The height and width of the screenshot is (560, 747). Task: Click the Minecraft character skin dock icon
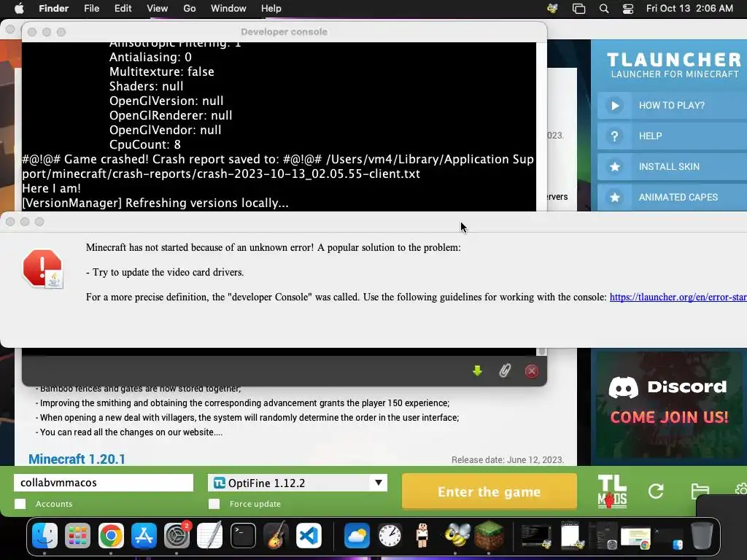[x=422, y=535]
